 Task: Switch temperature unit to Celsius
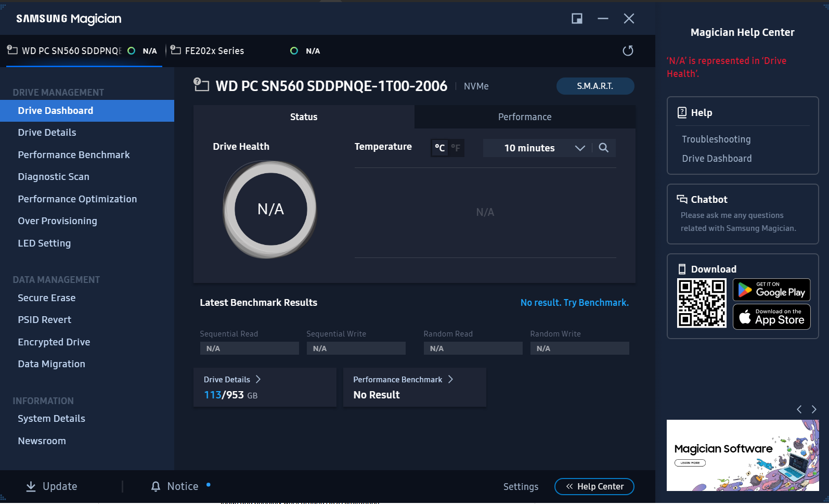[x=439, y=148]
